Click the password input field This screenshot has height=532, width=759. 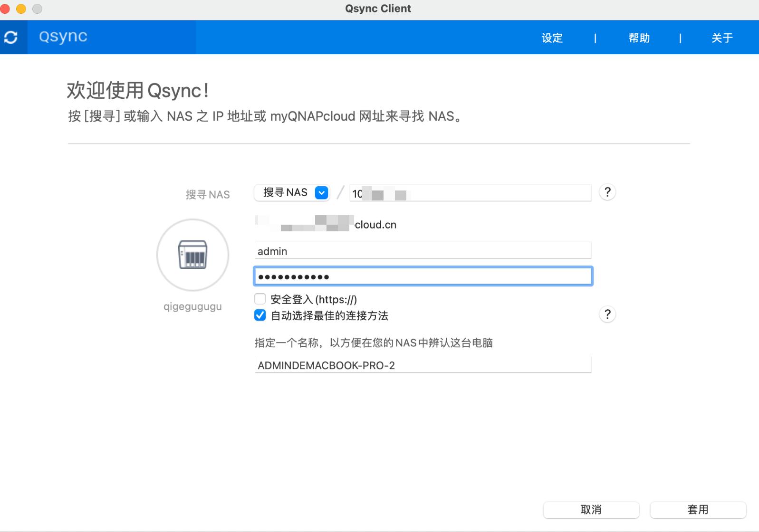click(x=423, y=276)
